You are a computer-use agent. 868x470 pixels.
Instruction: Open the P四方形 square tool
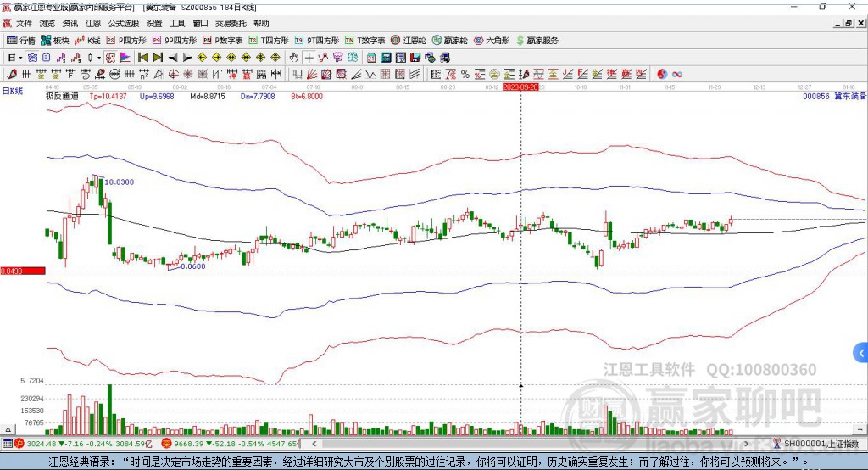click(126, 41)
